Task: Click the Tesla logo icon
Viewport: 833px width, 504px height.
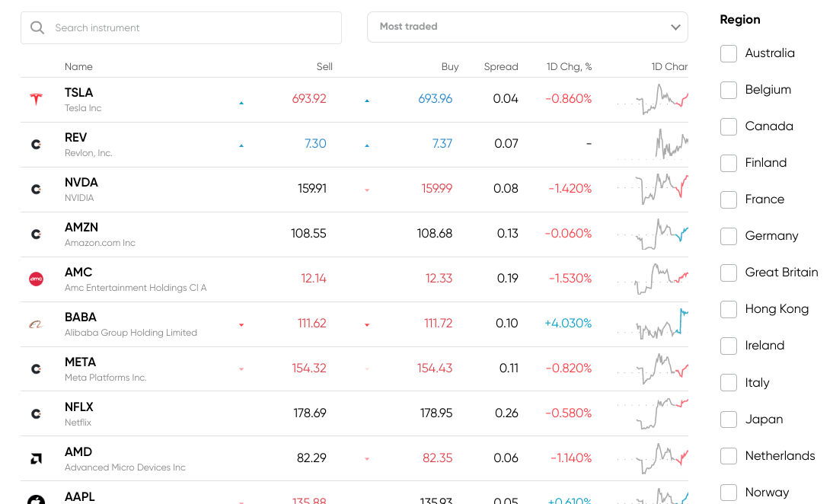Action: coord(36,99)
